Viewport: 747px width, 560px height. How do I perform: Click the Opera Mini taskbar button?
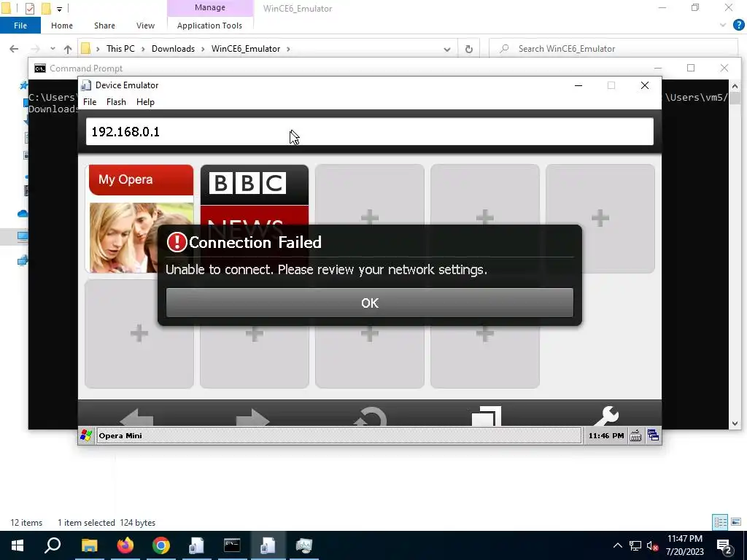pyautogui.click(x=338, y=435)
